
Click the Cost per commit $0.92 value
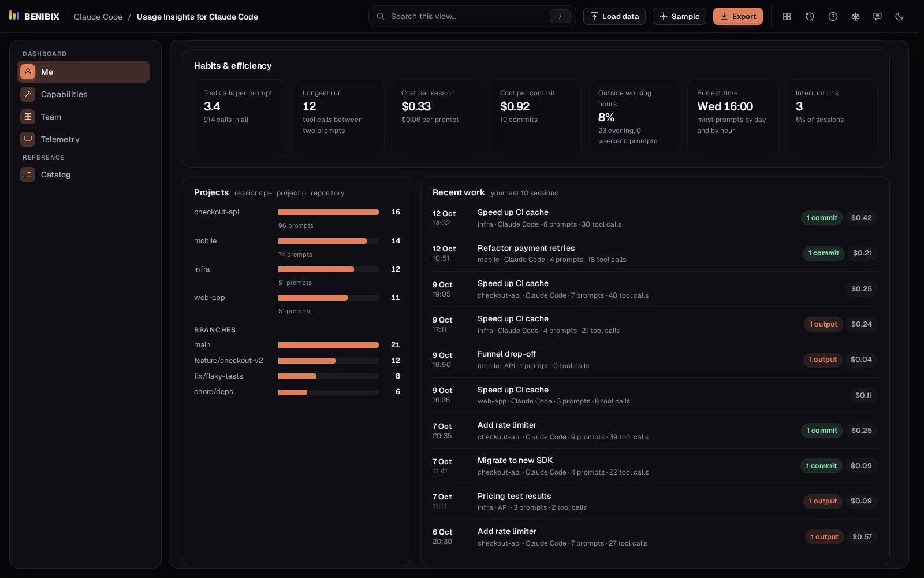tap(515, 106)
